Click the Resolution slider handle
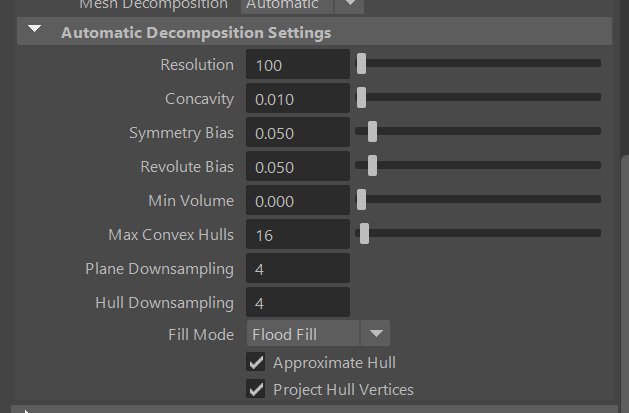Viewport: 629px width, 413px height. coord(361,64)
